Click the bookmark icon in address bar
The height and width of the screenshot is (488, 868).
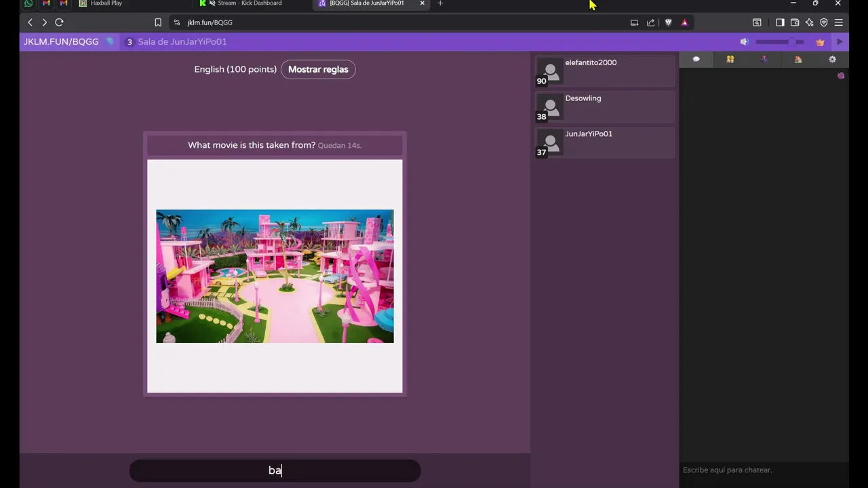158,22
